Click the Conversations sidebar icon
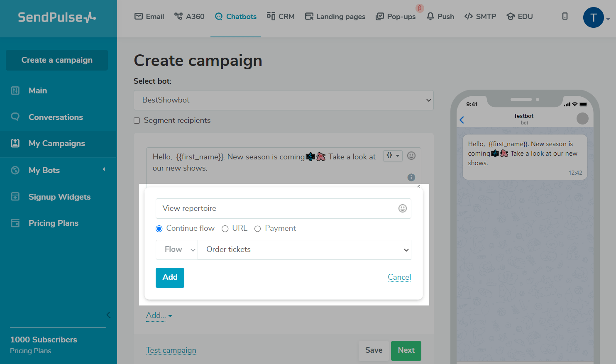The width and height of the screenshot is (616, 364). point(15,117)
